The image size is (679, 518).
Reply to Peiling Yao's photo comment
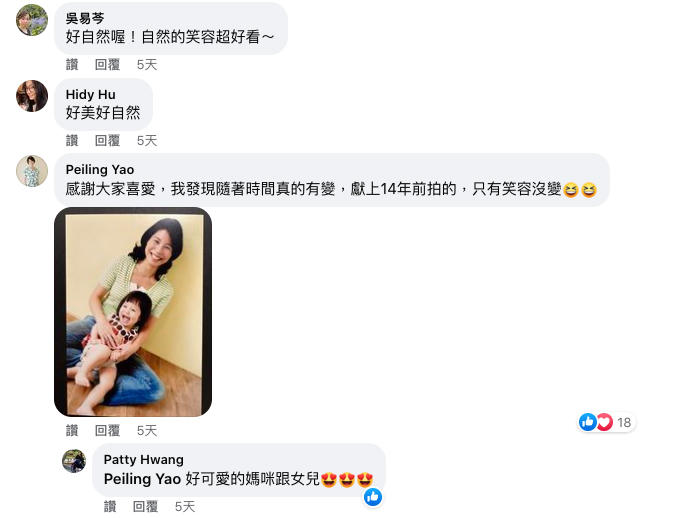point(107,431)
